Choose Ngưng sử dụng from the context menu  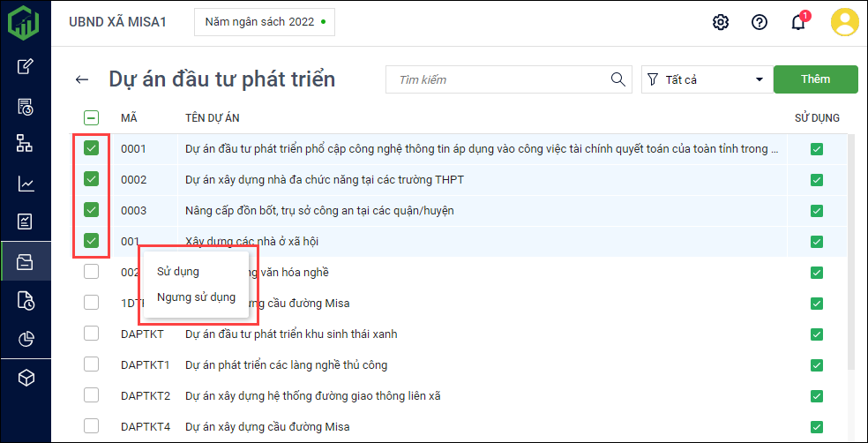[x=196, y=297]
